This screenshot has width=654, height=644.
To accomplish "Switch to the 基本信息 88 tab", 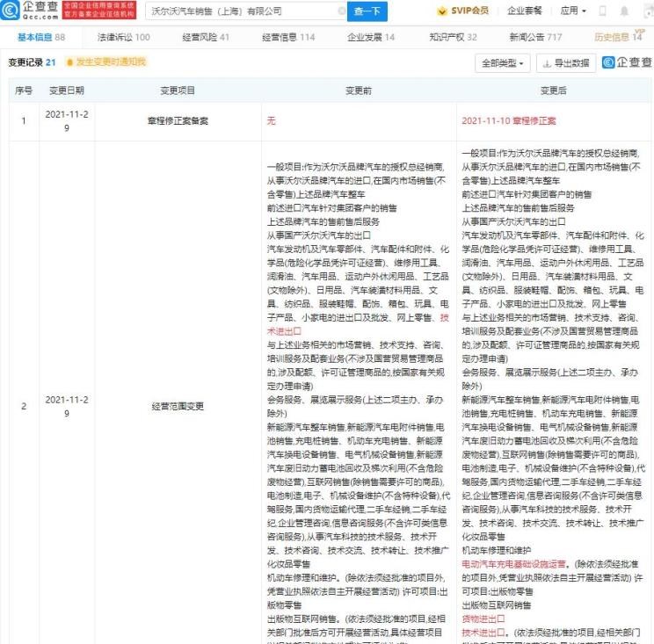I will coord(41,37).
